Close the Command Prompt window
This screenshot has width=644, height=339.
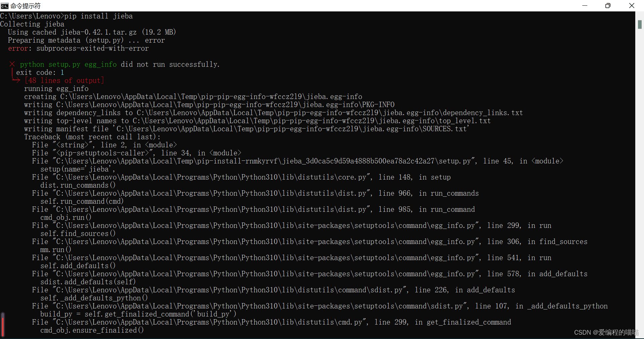tap(632, 5)
